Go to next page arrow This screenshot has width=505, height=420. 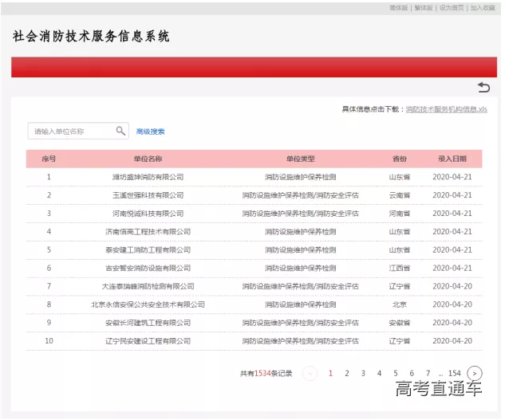[x=475, y=373]
